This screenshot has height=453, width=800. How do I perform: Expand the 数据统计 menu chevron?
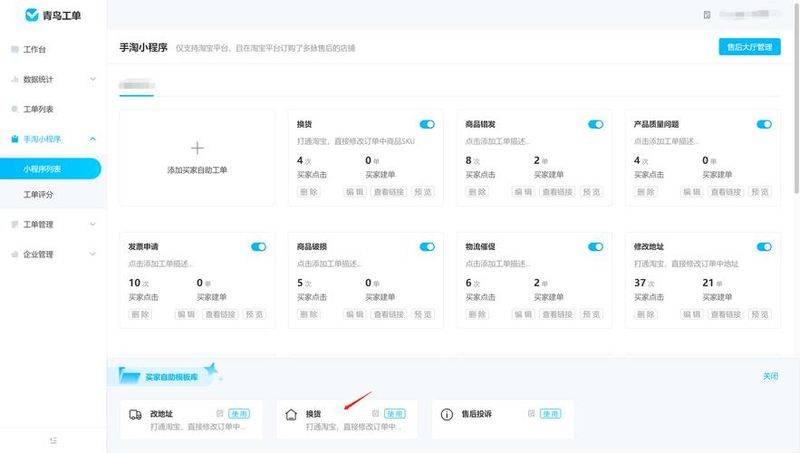(93, 79)
